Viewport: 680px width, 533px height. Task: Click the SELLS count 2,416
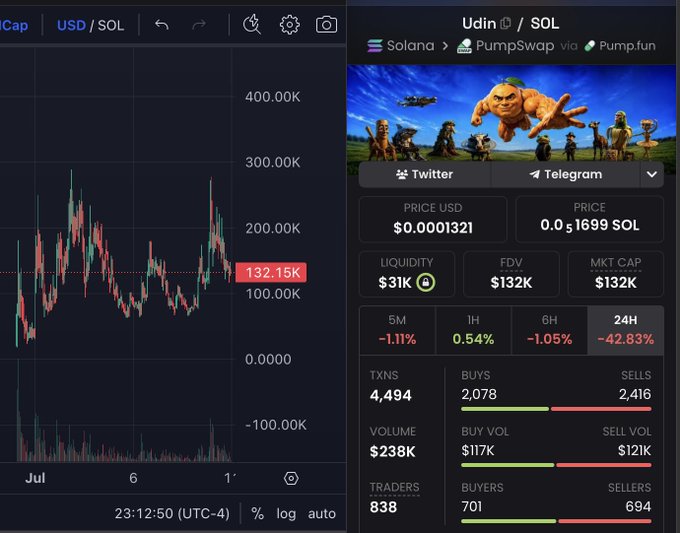(x=635, y=394)
